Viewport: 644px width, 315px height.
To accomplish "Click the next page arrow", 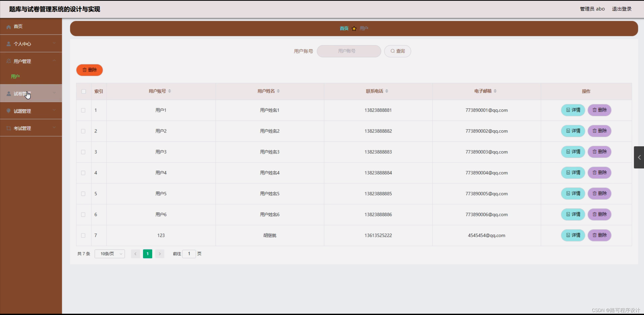I will pos(160,254).
